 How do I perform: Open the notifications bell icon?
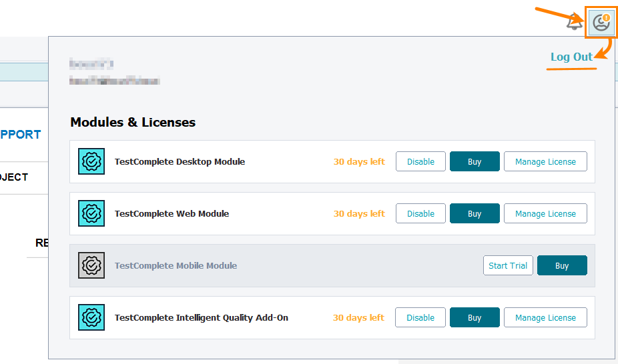(x=573, y=23)
